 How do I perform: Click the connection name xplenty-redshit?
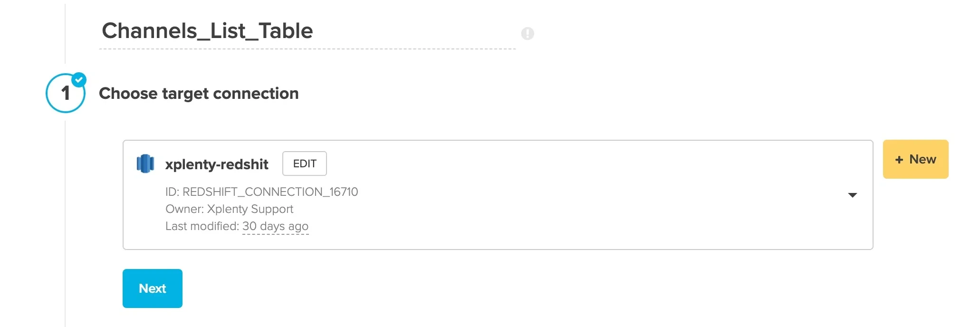tap(217, 163)
